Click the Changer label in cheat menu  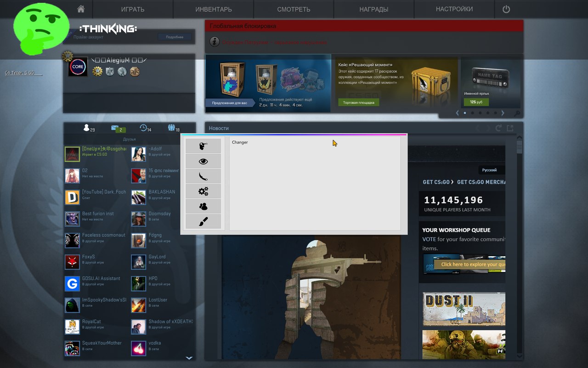(x=240, y=142)
